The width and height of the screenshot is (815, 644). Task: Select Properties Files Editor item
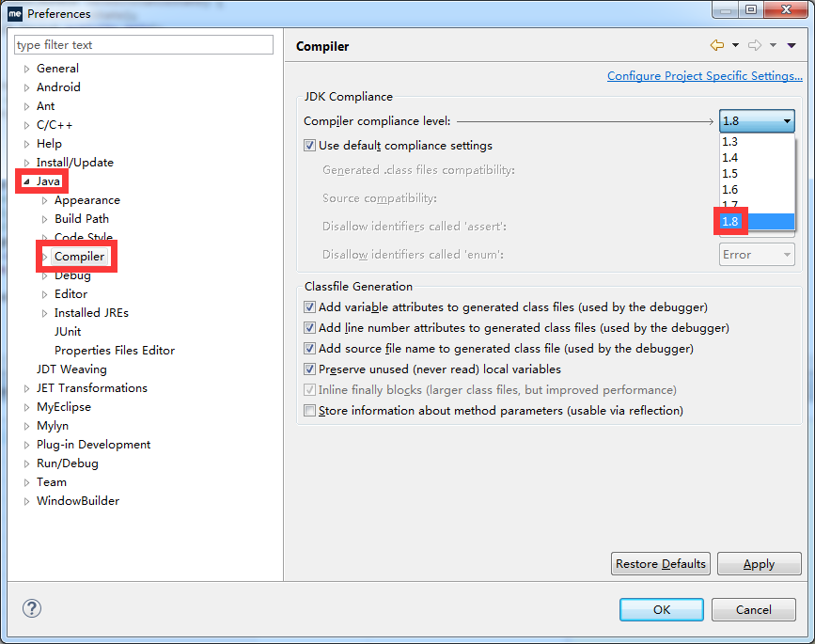pyautogui.click(x=115, y=351)
